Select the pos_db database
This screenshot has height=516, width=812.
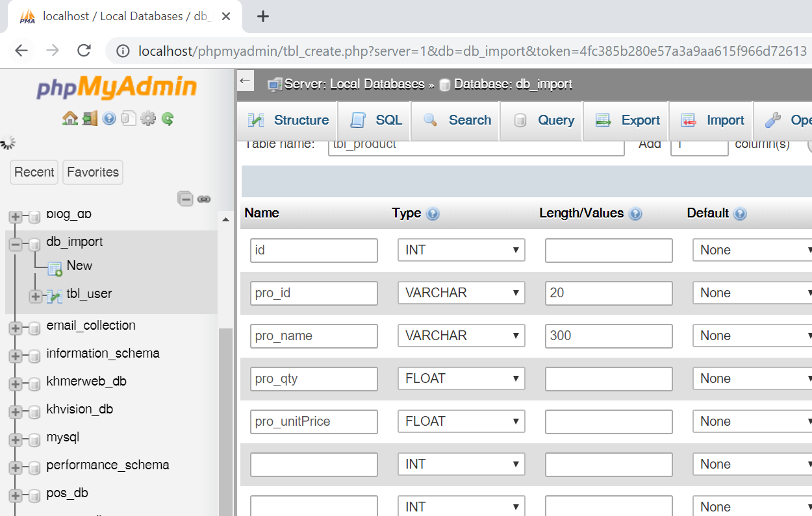(x=67, y=493)
